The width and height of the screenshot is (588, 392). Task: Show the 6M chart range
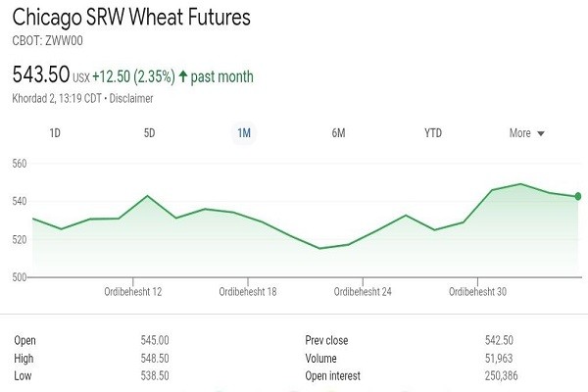pos(338,133)
